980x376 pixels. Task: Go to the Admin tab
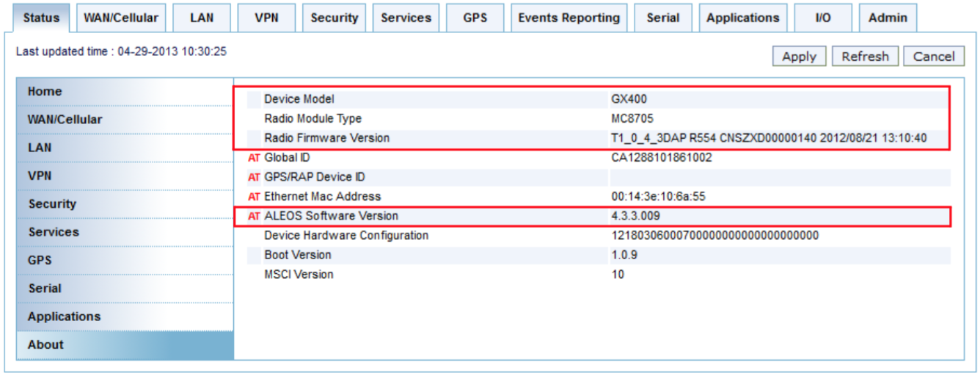[888, 18]
